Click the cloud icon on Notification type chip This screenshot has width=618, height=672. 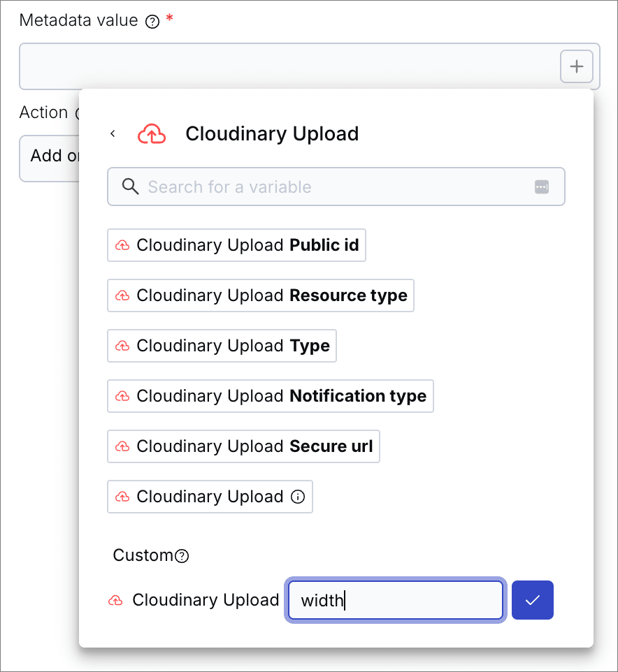(122, 397)
